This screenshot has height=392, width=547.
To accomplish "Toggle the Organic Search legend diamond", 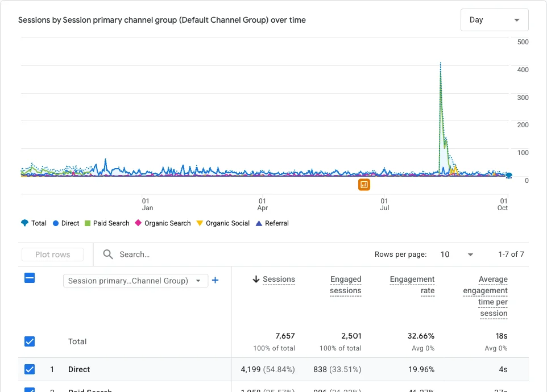I will click(x=138, y=223).
